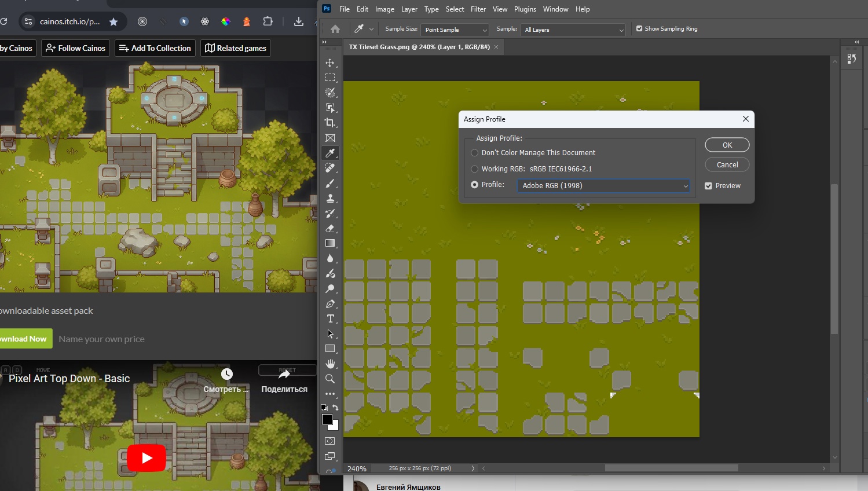The image size is (868, 491).
Task: Open the collapsed panel icon on right dock
Action: click(852, 58)
